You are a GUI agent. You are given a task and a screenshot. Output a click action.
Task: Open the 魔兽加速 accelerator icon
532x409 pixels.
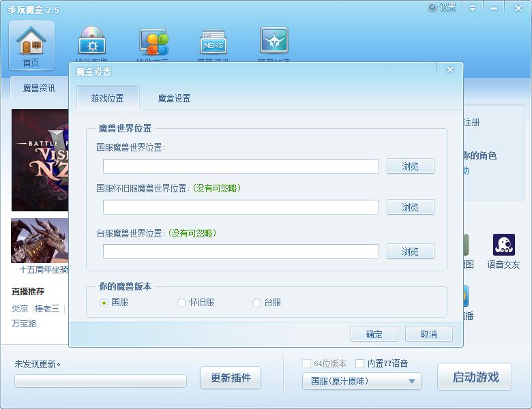click(274, 42)
